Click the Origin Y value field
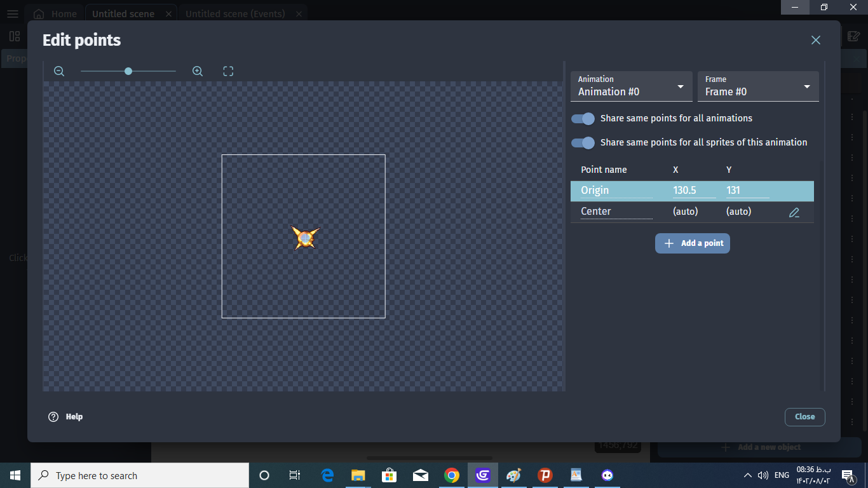The image size is (868, 488). pos(747,191)
